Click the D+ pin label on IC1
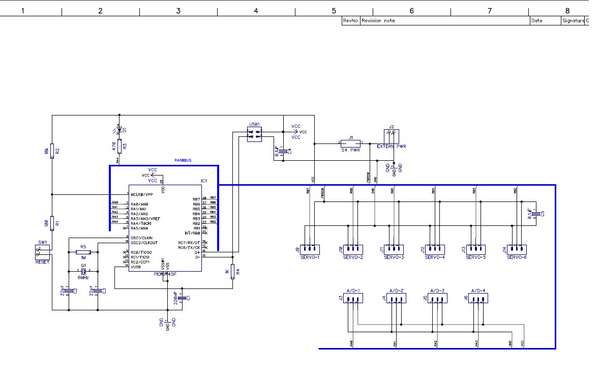Viewport: 600px width, 378px height. (197, 252)
